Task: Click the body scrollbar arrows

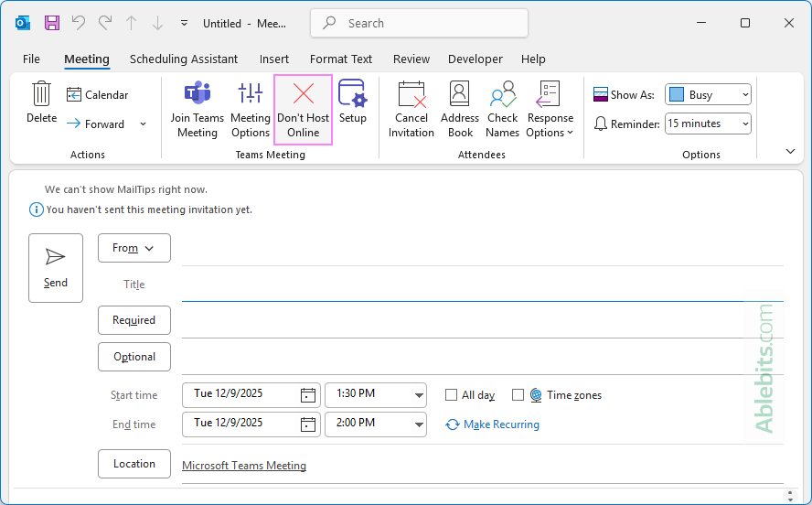Action: [x=790, y=496]
